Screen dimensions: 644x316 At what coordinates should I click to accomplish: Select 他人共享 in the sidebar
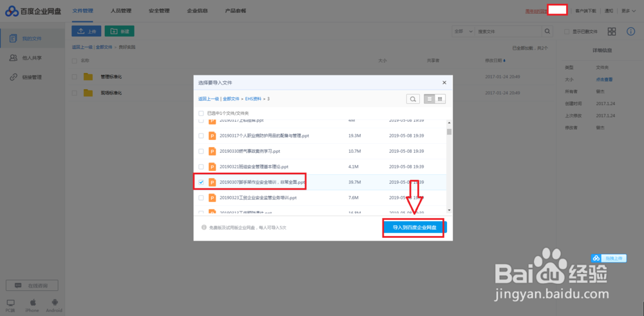[32, 58]
